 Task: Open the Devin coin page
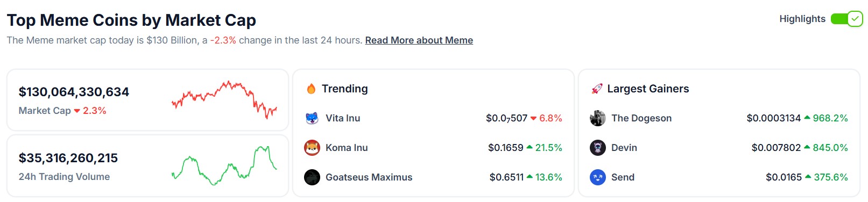624,148
